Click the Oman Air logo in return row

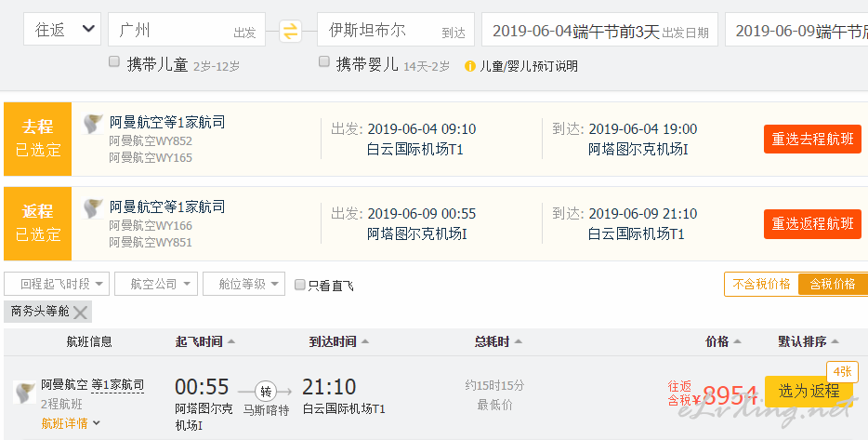(x=93, y=209)
